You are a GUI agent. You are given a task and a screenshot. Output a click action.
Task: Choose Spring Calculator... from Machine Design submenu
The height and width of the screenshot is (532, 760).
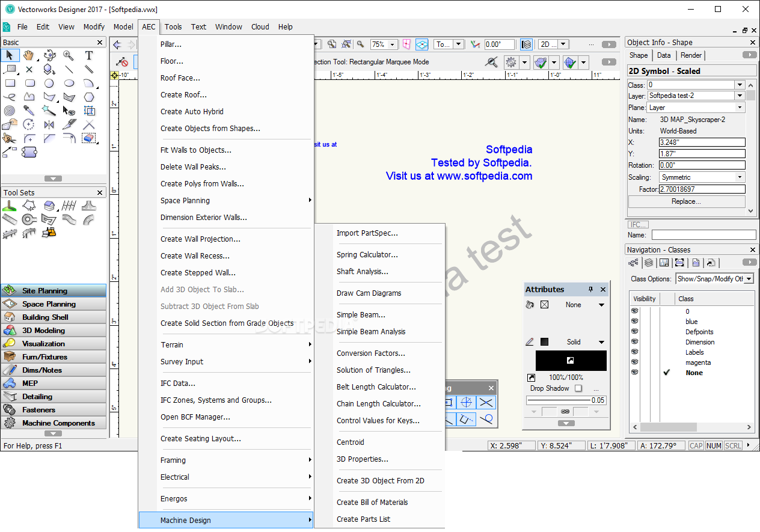[367, 254]
